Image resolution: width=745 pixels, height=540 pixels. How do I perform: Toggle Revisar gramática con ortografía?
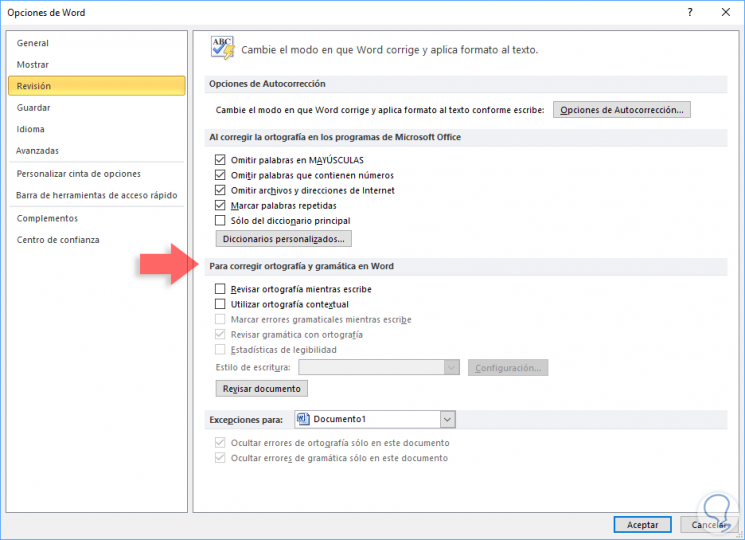(x=220, y=334)
